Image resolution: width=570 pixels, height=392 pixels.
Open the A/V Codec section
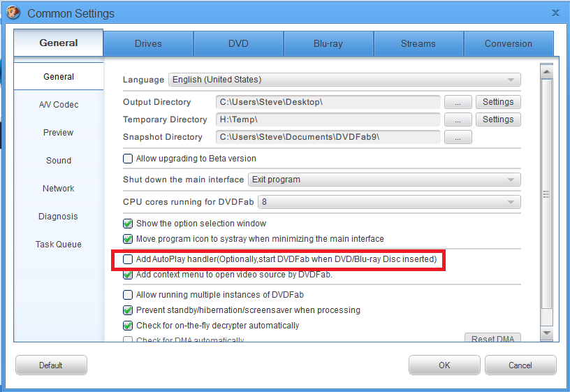tap(59, 105)
